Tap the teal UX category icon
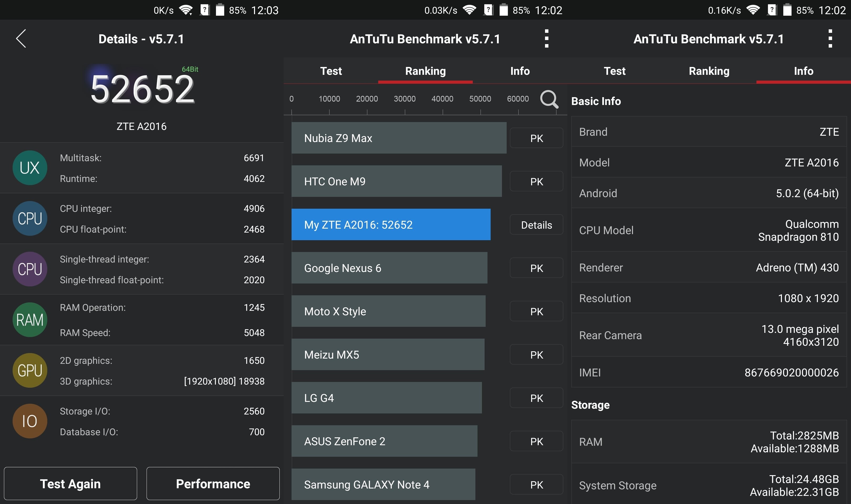The image size is (851, 504). [x=30, y=168]
